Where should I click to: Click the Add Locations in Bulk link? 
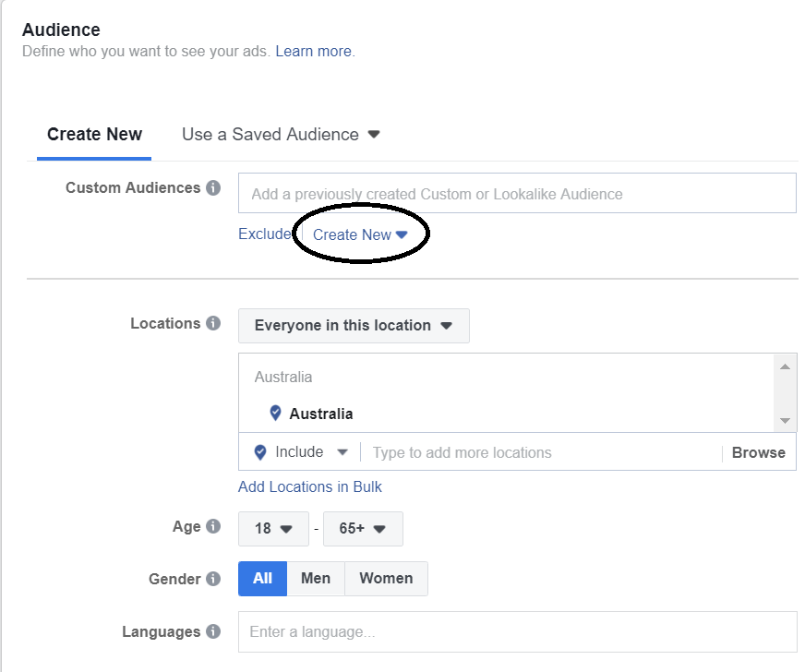[x=310, y=486]
